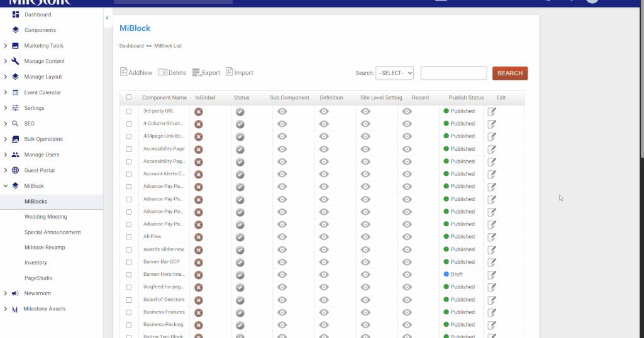Click the SEO magnifier icon

tap(15, 124)
